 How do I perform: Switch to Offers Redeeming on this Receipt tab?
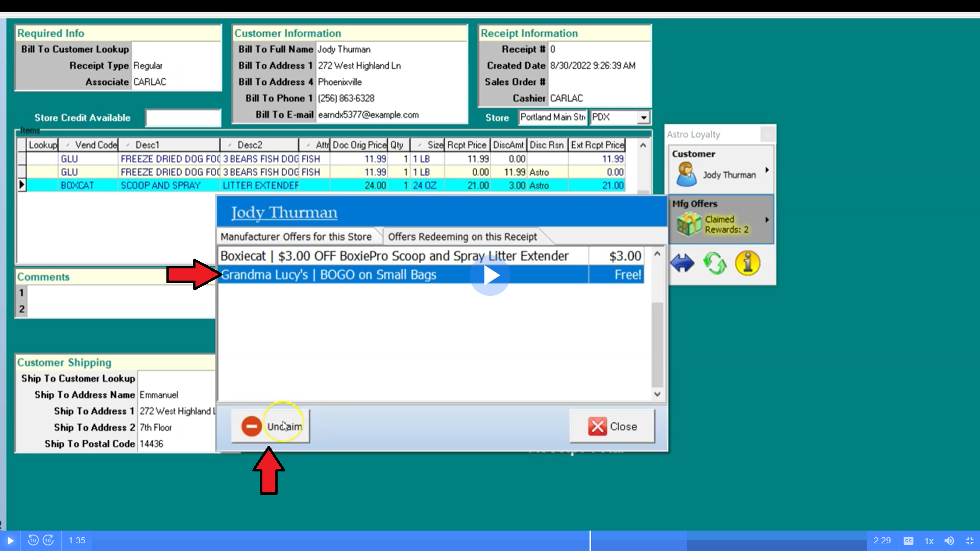click(x=462, y=237)
